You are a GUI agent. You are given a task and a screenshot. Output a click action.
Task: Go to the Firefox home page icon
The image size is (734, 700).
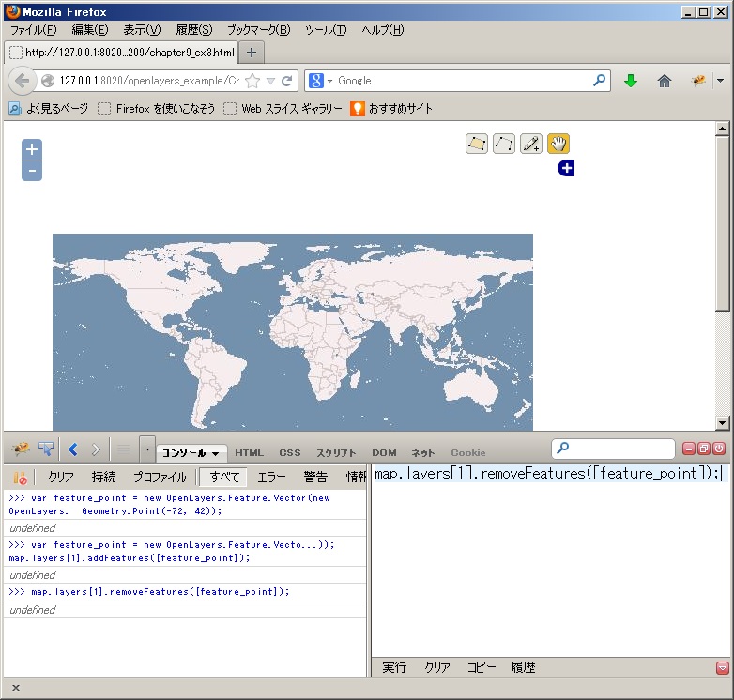point(665,81)
